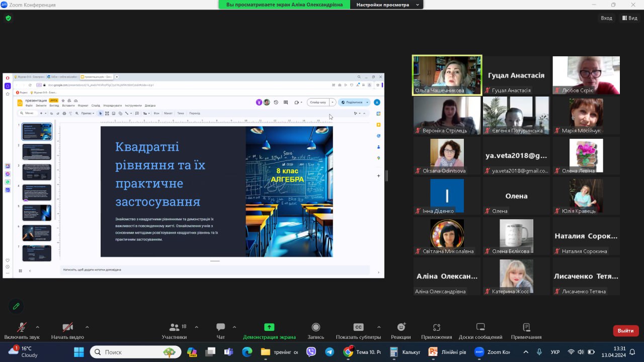Open Доски сообщений whiteboards
The width and height of the screenshot is (644, 362).
[x=480, y=327]
